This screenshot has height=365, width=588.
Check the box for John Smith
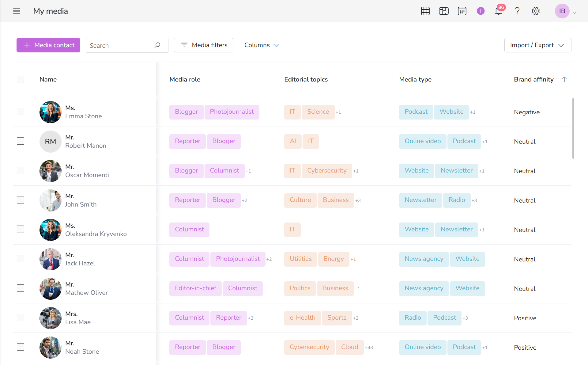pos(21,200)
